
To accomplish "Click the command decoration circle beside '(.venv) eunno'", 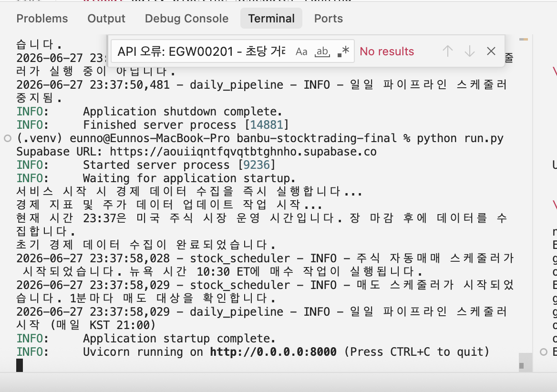I will tap(8, 138).
